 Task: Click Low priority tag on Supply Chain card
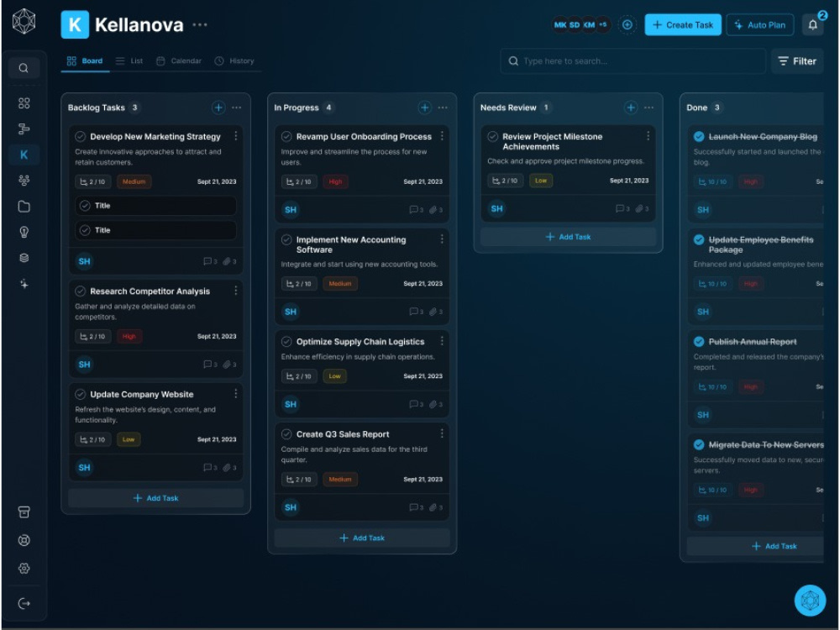click(x=335, y=376)
